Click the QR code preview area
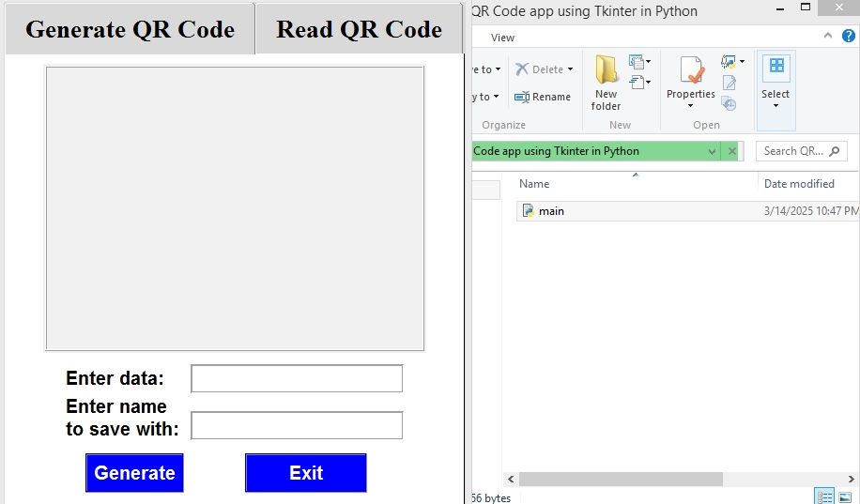Viewport: 860px width, 504px height. tap(235, 208)
